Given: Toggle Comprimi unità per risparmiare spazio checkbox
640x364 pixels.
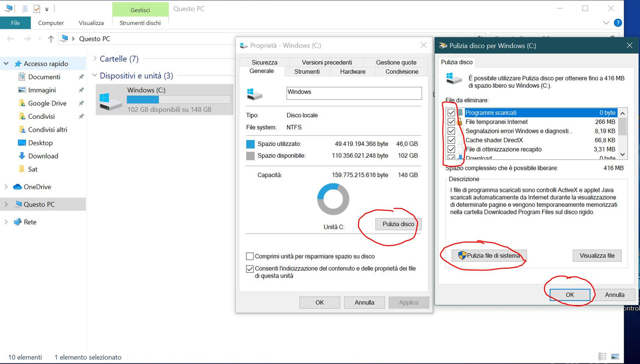Looking at the screenshot, I should [x=250, y=256].
